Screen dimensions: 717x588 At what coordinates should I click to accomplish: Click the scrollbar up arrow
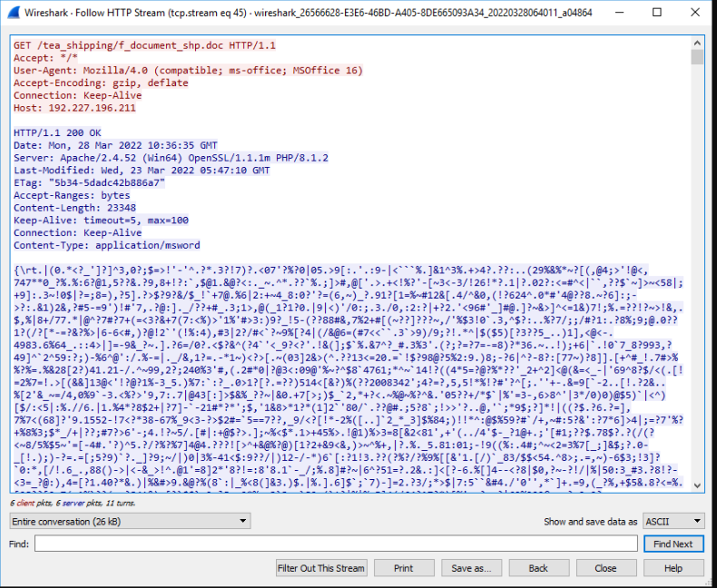coord(697,43)
